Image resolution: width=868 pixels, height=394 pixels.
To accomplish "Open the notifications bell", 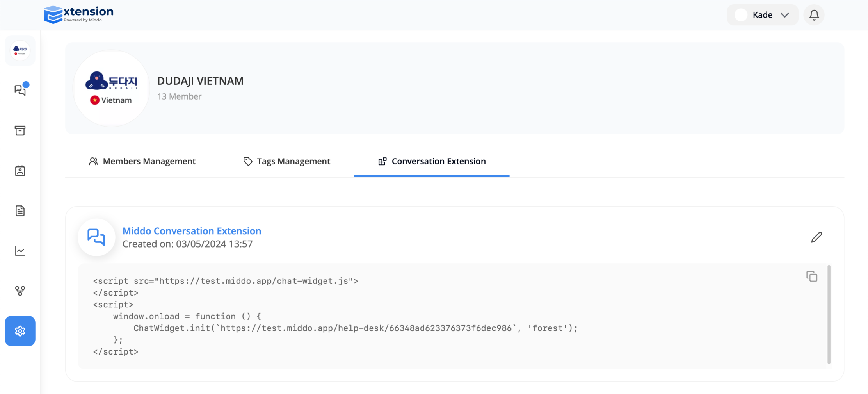I will click(x=814, y=15).
